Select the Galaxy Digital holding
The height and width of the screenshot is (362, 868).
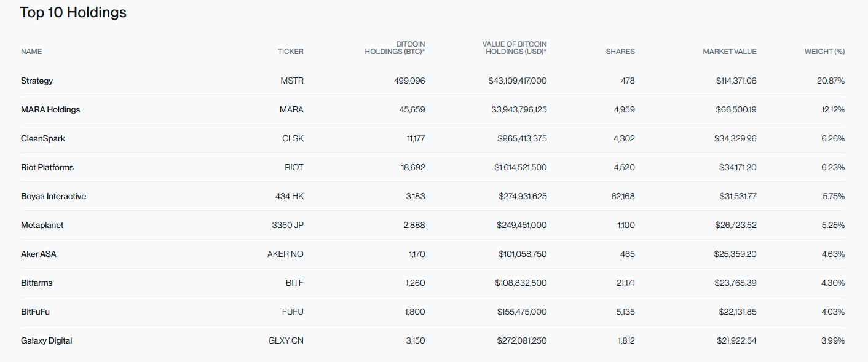[x=47, y=340]
